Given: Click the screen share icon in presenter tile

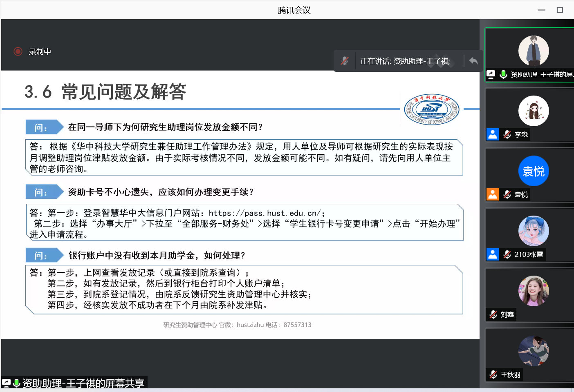Looking at the screenshot, I should point(491,74).
